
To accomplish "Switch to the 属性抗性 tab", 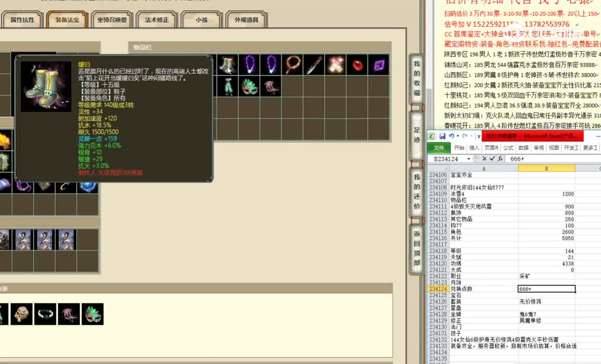I will [x=22, y=20].
